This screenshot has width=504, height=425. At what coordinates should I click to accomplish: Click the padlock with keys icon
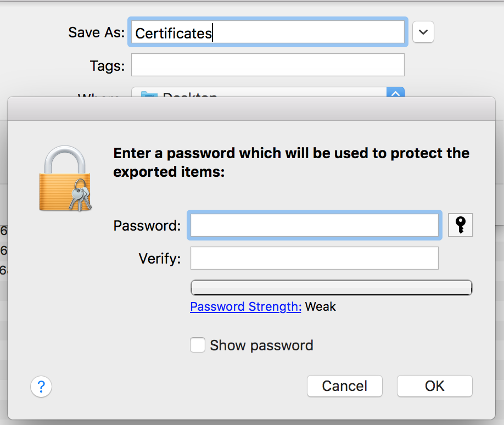pos(65,179)
